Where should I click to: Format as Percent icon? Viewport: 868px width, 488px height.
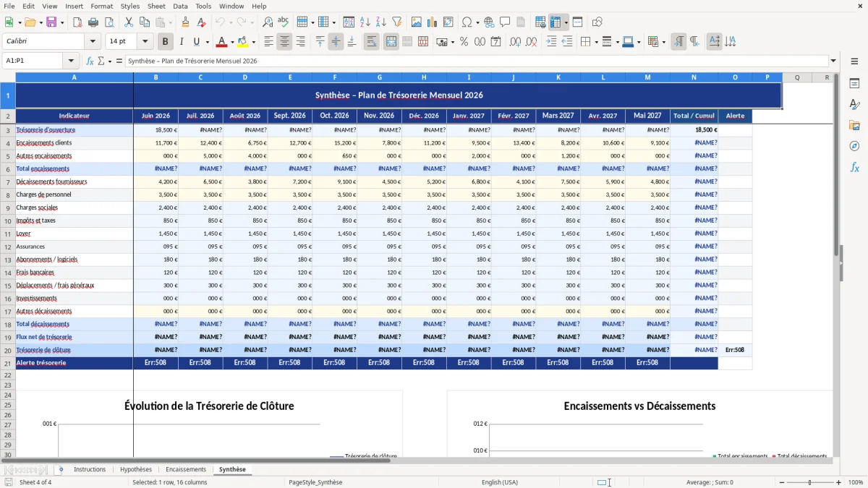(464, 42)
